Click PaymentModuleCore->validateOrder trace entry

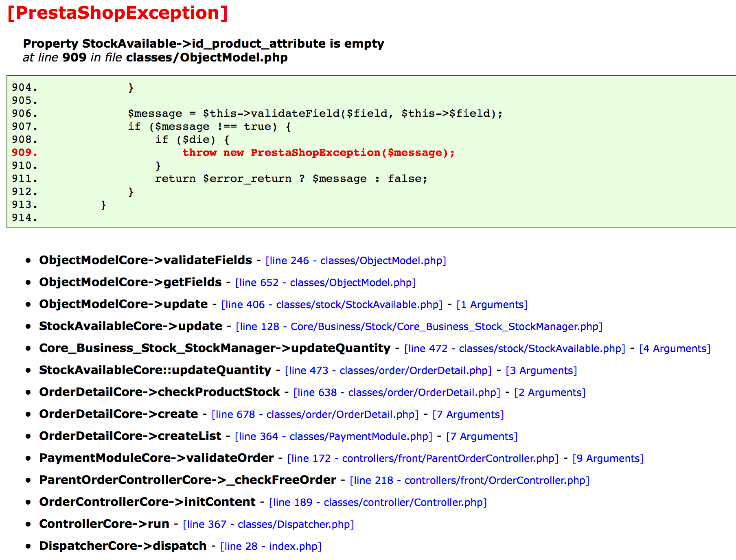[x=157, y=458]
